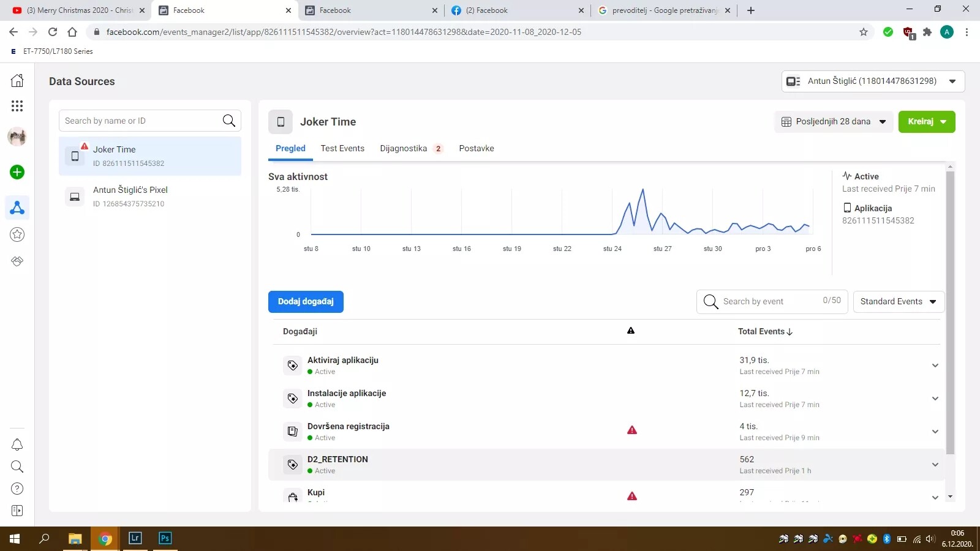Click the search magnifier in data source field
Viewport: 980px width, 551px height.
coord(229,121)
